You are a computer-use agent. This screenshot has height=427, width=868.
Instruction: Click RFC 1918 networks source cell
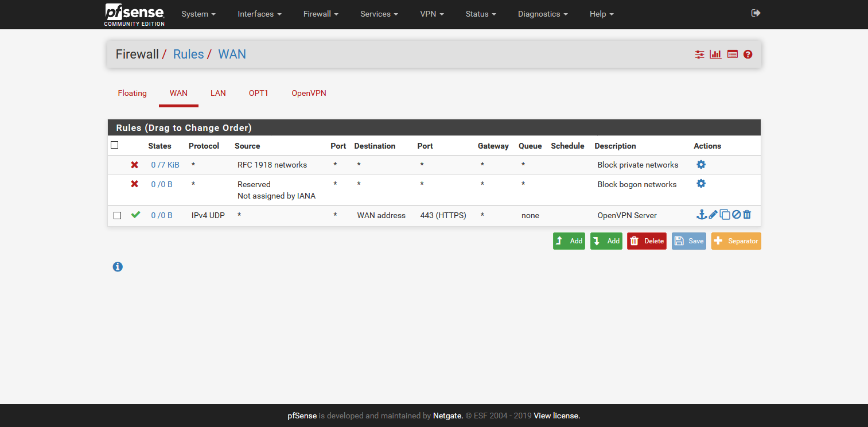point(273,165)
